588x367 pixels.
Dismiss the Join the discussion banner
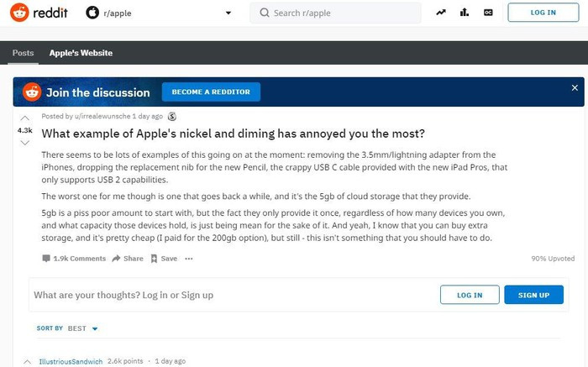click(575, 87)
